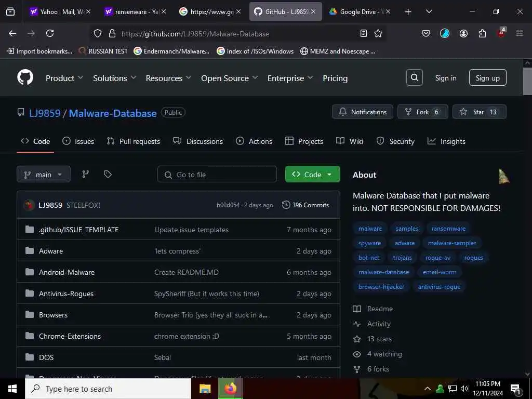Switch to the Google Drive browser tab
This screenshot has height=399, width=532.
(x=360, y=12)
